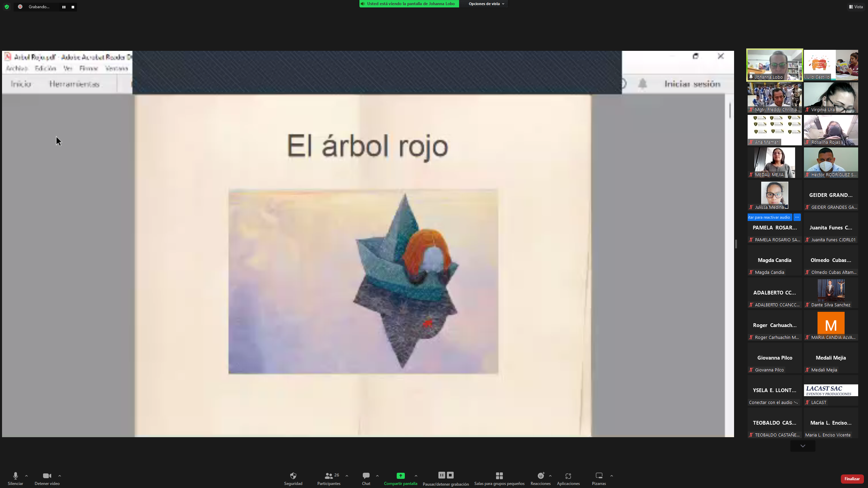The image size is (868, 488).
Task: Expand the Chat options arrow
Action: pos(377,476)
